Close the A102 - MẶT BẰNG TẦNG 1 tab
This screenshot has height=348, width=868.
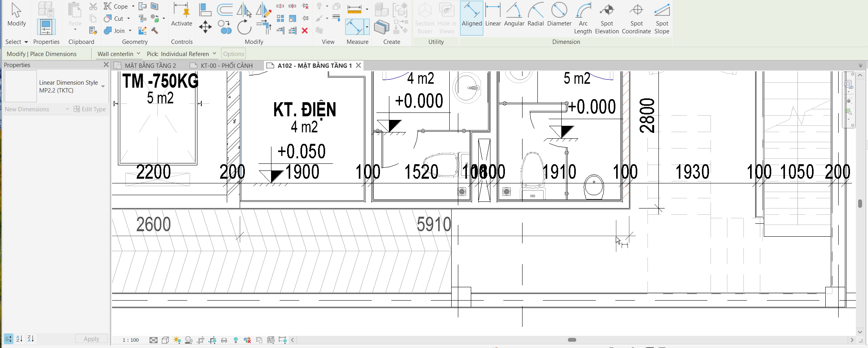(x=358, y=65)
